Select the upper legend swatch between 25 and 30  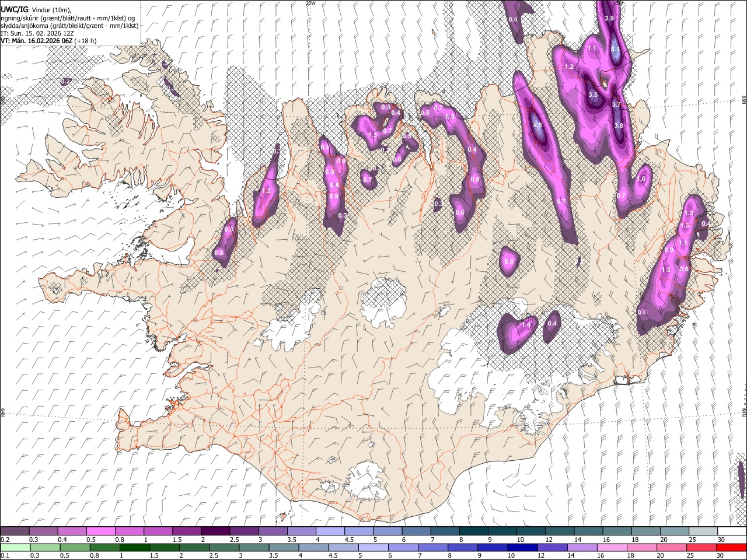click(702, 531)
